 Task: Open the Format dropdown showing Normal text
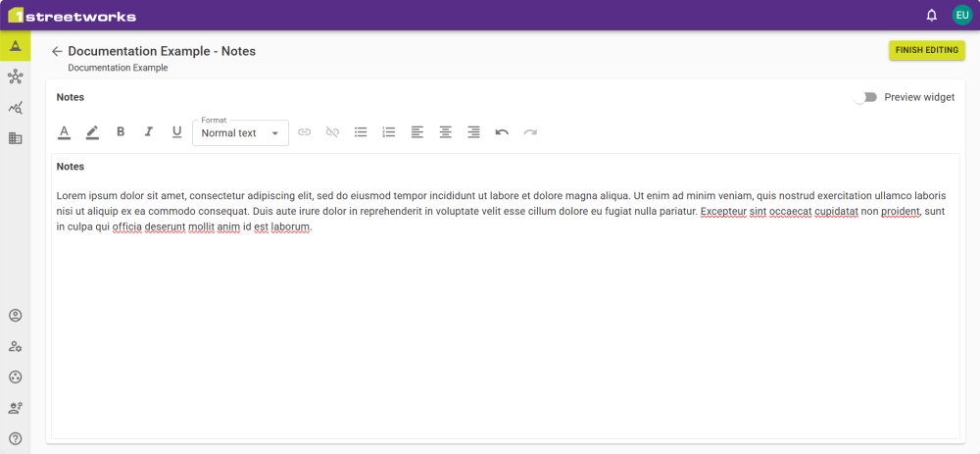pyautogui.click(x=240, y=133)
